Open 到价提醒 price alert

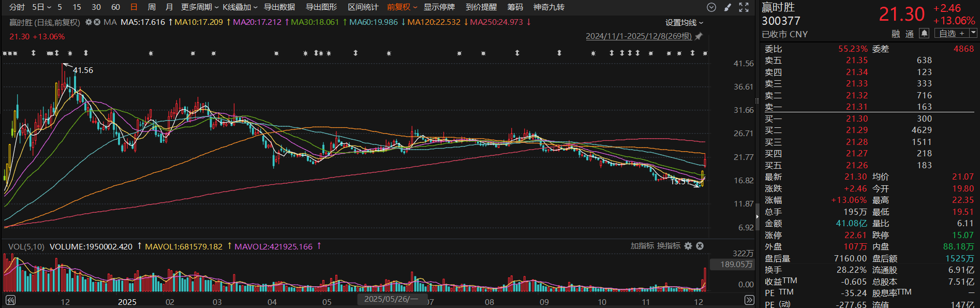pyautogui.click(x=481, y=7)
